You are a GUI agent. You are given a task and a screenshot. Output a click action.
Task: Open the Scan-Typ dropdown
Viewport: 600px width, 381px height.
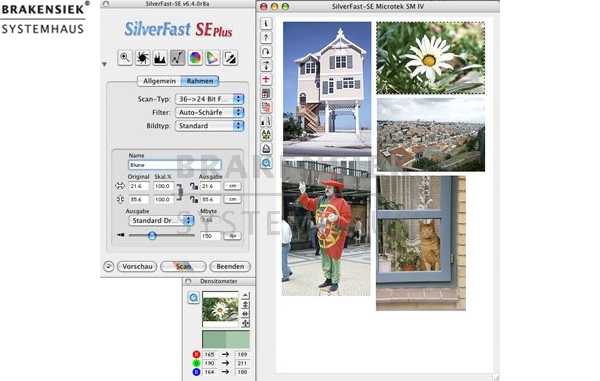click(x=209, y=99)
